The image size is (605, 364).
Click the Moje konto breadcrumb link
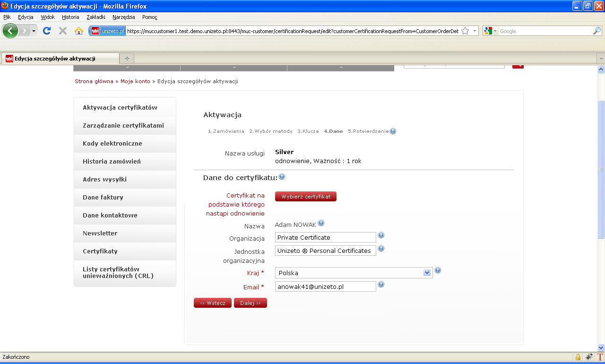coord(135,81)
